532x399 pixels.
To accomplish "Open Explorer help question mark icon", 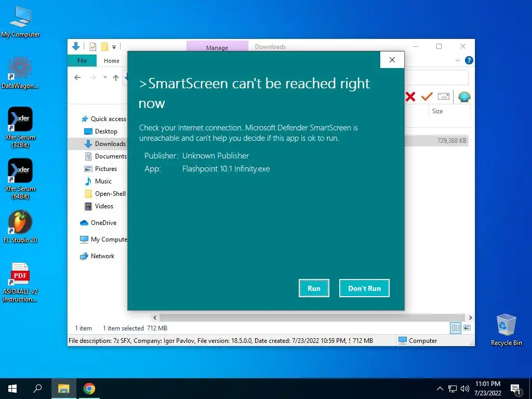I will [469, 60].
